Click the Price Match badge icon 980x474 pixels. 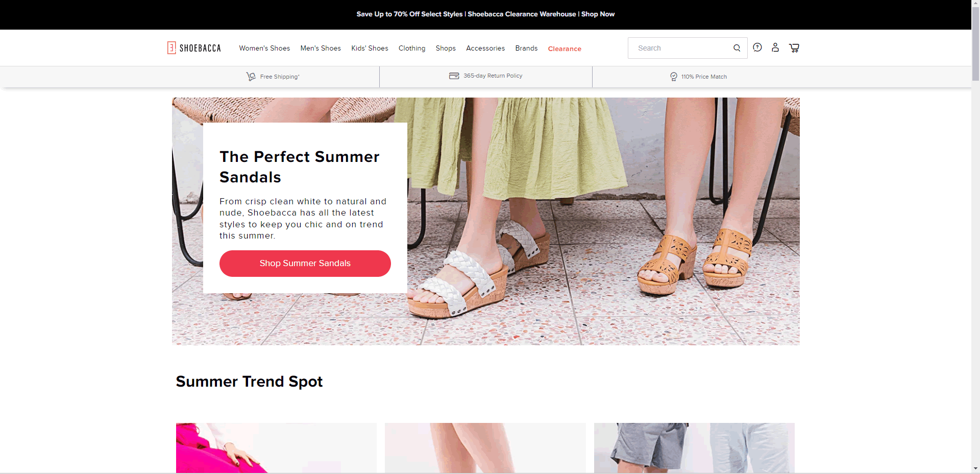[x=674, y=77]
